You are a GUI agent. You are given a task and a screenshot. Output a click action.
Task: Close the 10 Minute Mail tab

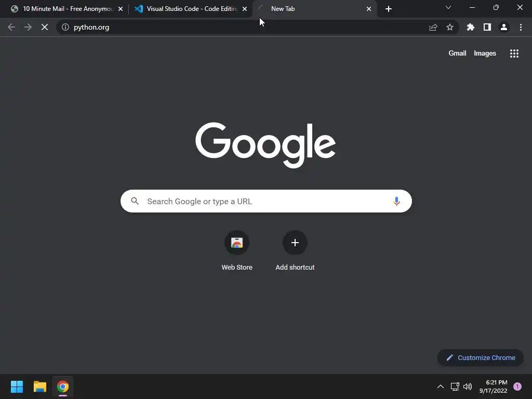click(x=121, y=9)
